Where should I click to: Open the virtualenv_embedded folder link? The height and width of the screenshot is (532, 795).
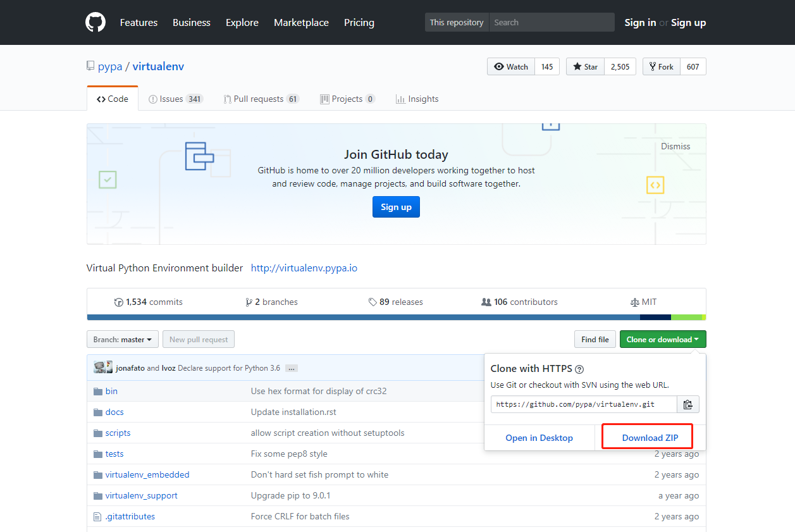coord(147,475)
